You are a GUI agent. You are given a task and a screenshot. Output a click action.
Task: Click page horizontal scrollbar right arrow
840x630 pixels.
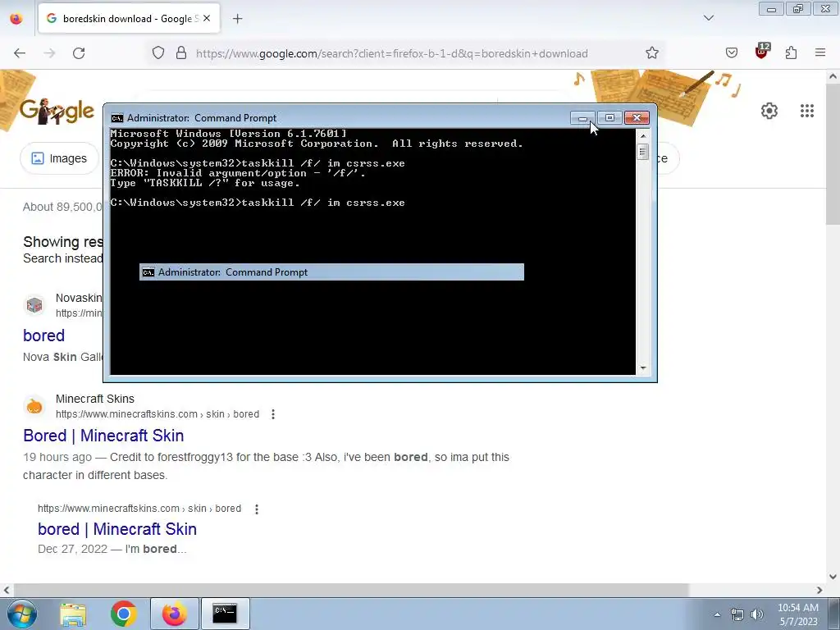pyautogui.click(x=819, y=590)
